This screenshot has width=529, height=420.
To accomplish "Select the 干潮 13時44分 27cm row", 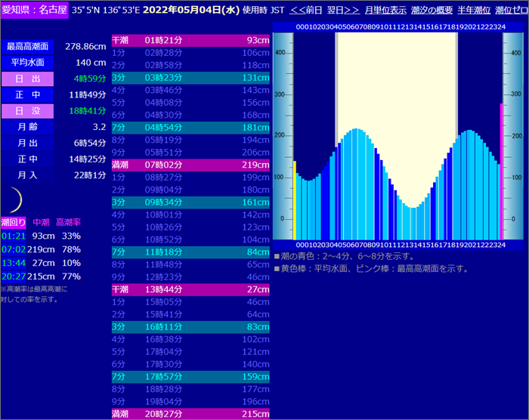I will click(190, 289).
